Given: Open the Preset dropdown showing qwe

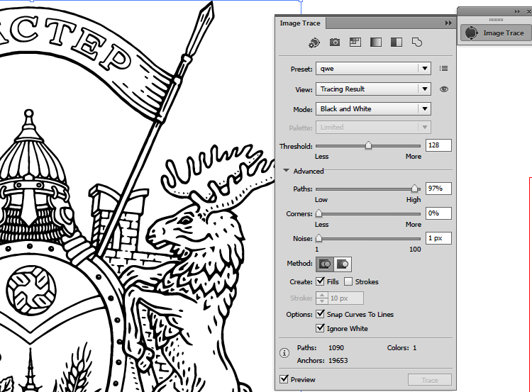Looking at the screenshot, I should (x=372, y=69).
